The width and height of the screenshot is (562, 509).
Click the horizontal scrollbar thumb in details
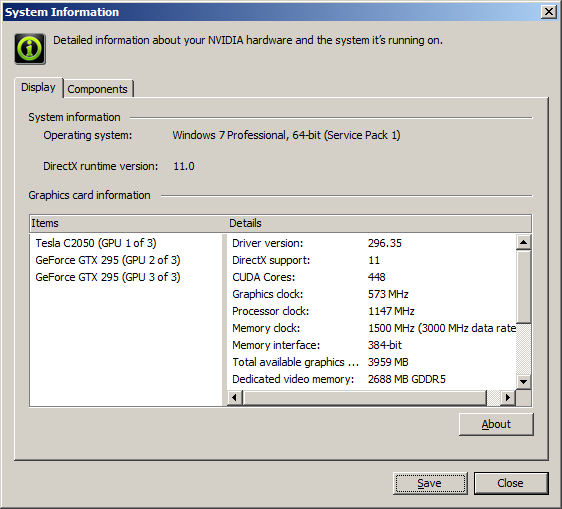365,398
